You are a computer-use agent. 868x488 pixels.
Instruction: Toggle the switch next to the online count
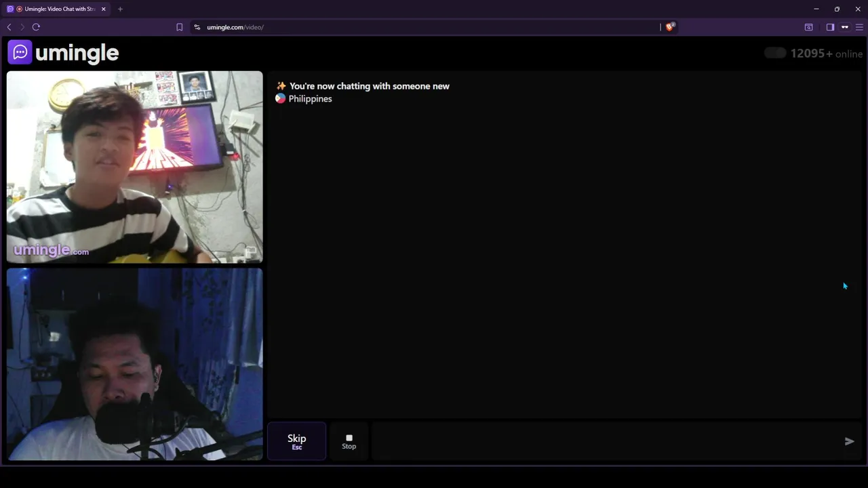click(775, 53)
